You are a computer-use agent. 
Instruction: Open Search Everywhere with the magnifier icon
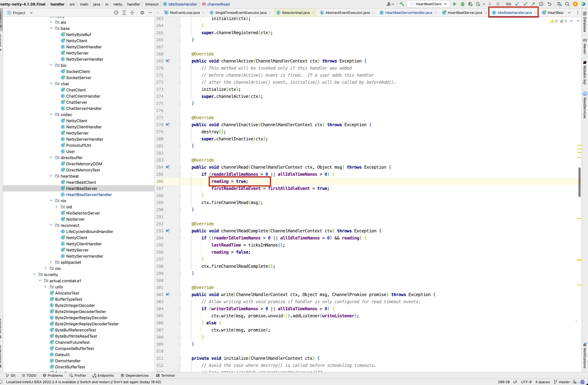click(x=567, y=4)
